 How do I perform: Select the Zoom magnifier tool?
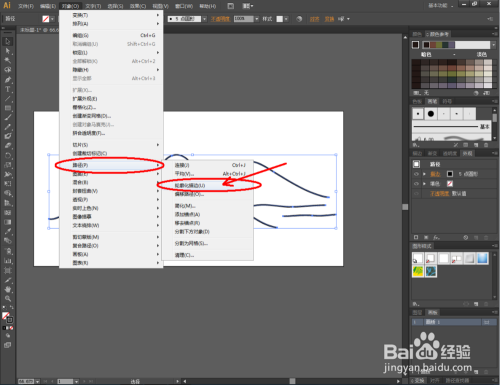pos(8,299)
